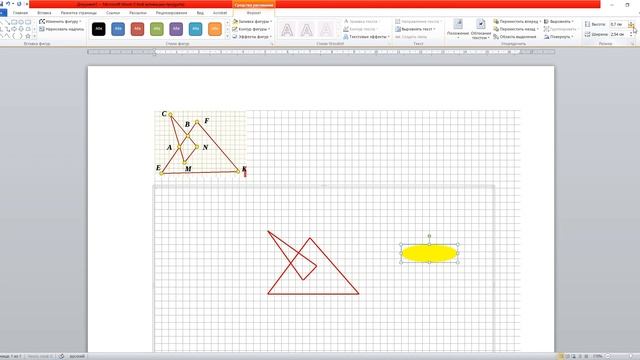This screenshot has height=360, width=640.
Task: Pick the red shape style swatch
Action: 137,29
